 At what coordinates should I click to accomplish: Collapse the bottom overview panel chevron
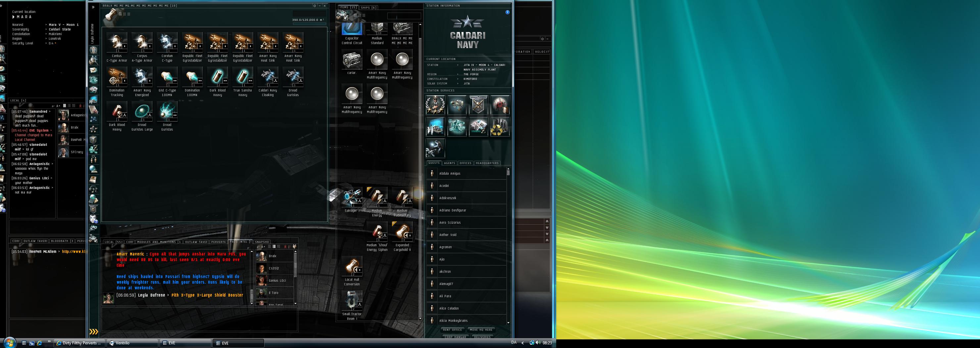coord(547,240)
